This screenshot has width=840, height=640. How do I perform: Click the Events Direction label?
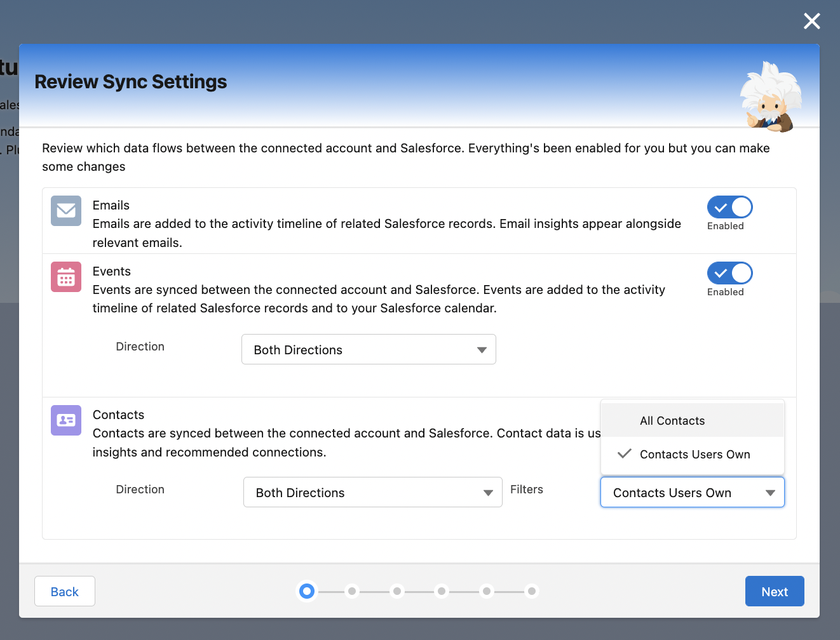click(x=140, y=347)
